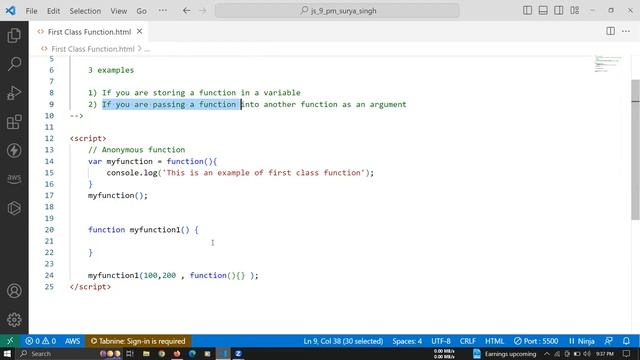Open the View menu
The width and height of the screenshot is (640, 360).
pyautogui.click(x=118, y=11)
